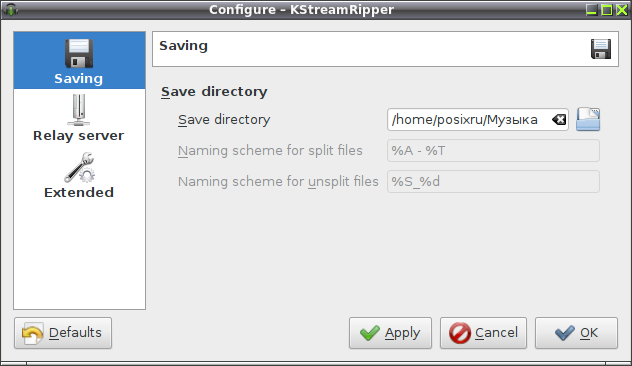Close the Configure window
This screenshot has height=366, width=632.
point(622,10)
